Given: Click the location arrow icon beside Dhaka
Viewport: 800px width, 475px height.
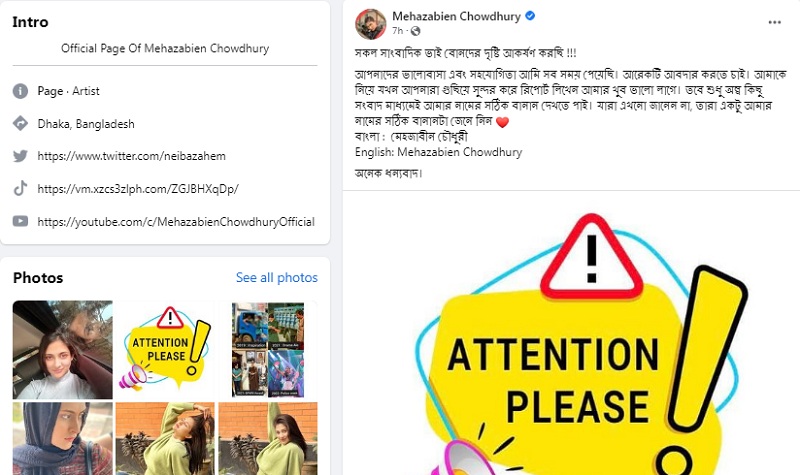Looking at the screenshot, I should [20, 123].
